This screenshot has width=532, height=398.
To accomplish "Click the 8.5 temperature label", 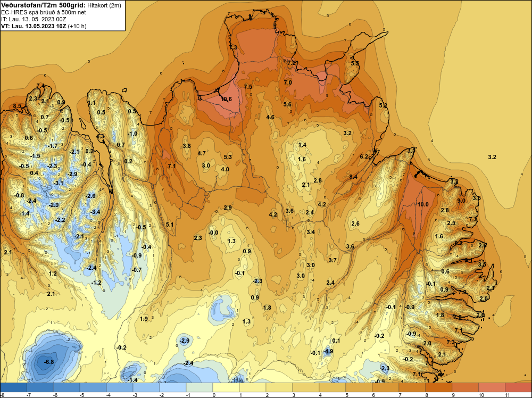I will pyautogui.click(x=17, y=106).
